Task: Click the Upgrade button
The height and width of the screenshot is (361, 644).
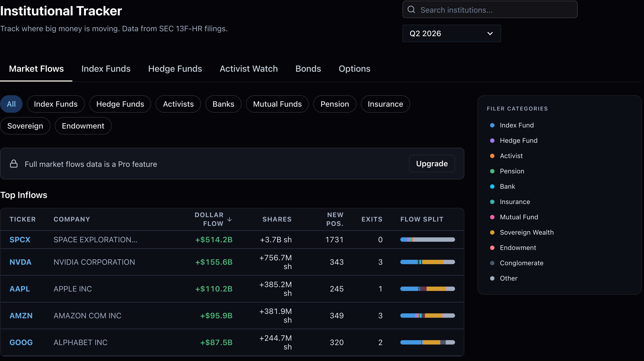Action: (432, 164)
